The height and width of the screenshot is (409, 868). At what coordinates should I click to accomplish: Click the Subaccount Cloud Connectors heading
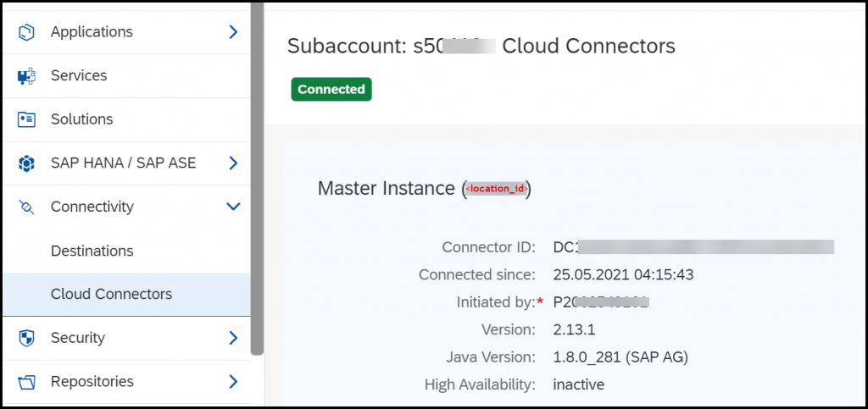coord(481,46)
